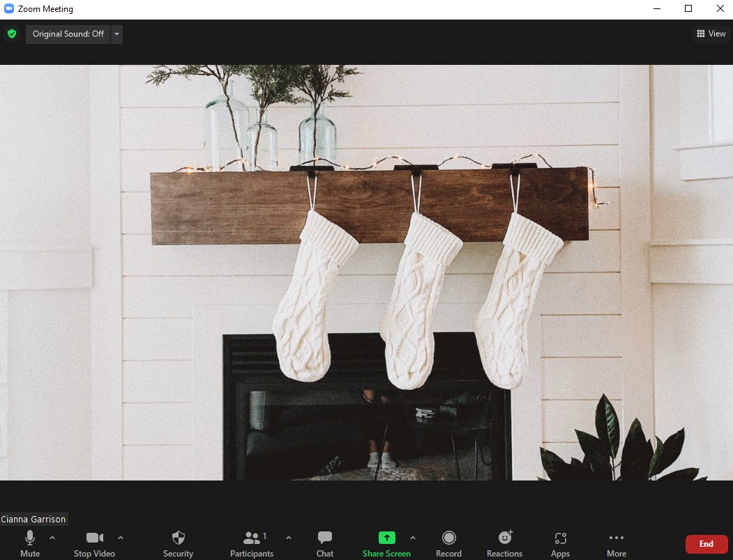Screen dimensions: 733x560
Task: Start screen sharing
Action: (x=386, y=543)
